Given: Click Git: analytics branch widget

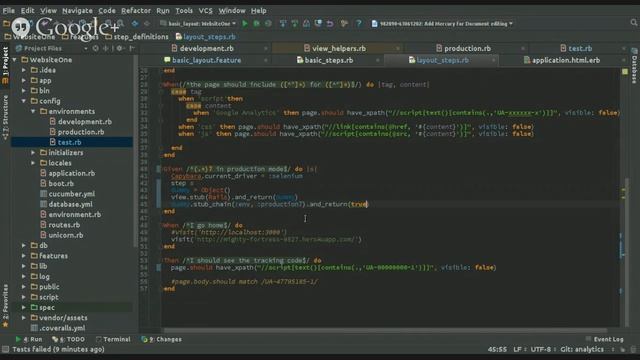Looking at the screenshot, I should (582, 349).
